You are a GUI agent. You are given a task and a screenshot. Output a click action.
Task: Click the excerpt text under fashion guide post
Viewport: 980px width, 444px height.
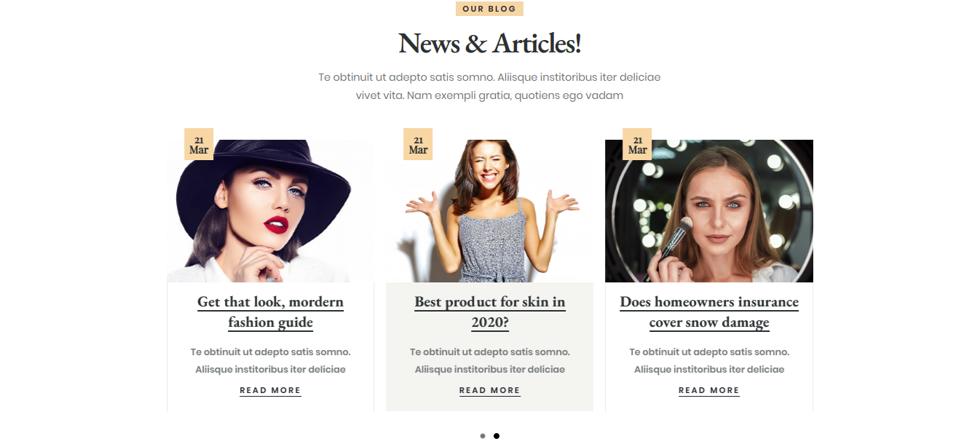[270, 360]
